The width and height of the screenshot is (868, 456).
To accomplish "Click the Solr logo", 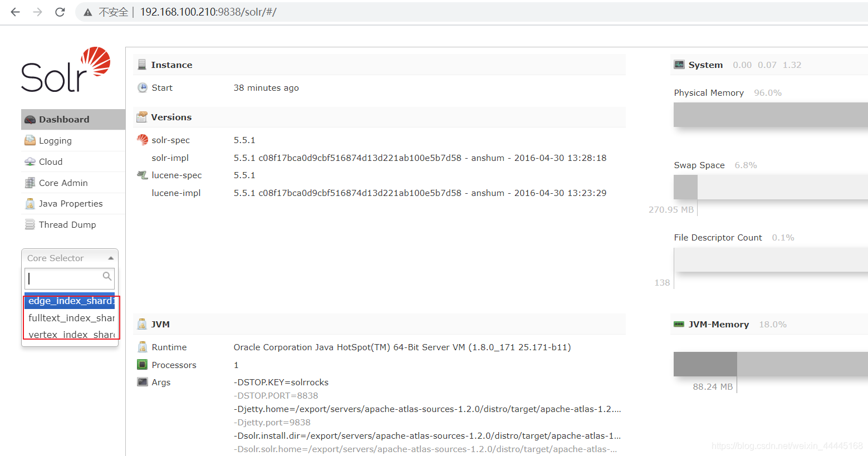I will coord(66,70).
